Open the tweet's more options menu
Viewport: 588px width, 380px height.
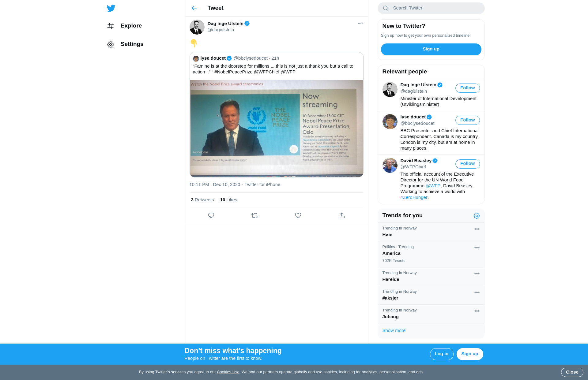(x=360, y=24)
